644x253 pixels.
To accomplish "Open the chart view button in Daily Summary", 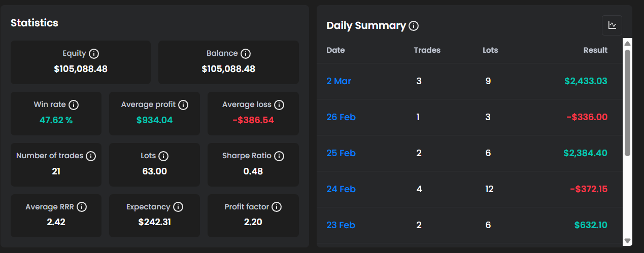I will (x=612, y=25).
